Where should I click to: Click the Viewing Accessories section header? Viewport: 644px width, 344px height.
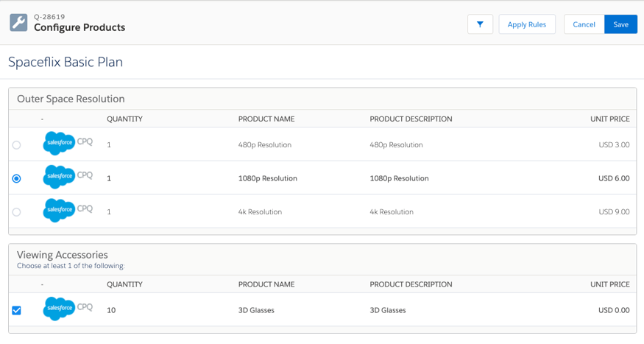(x=63, y=255)
